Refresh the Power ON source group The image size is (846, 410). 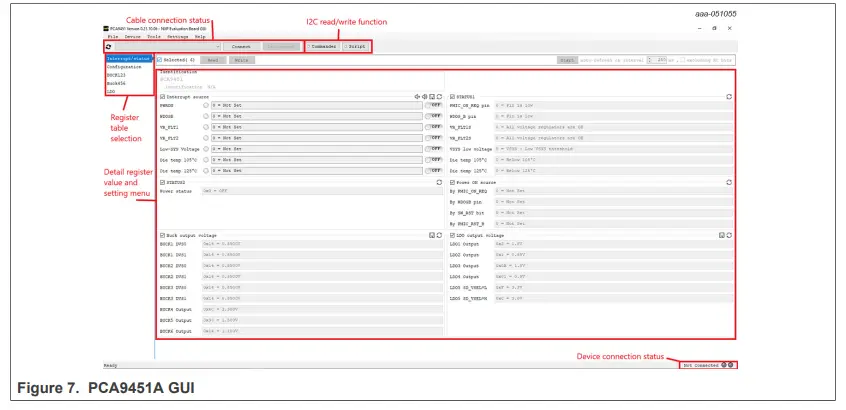coord(729,182)
